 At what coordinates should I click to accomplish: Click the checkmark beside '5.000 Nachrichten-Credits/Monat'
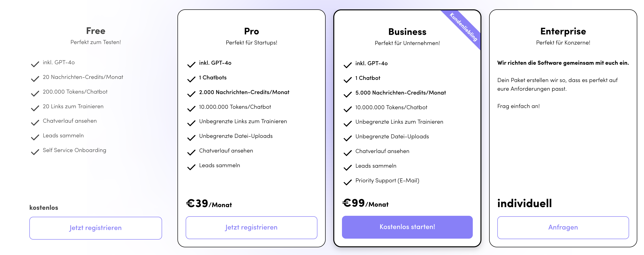coord(347,94)
